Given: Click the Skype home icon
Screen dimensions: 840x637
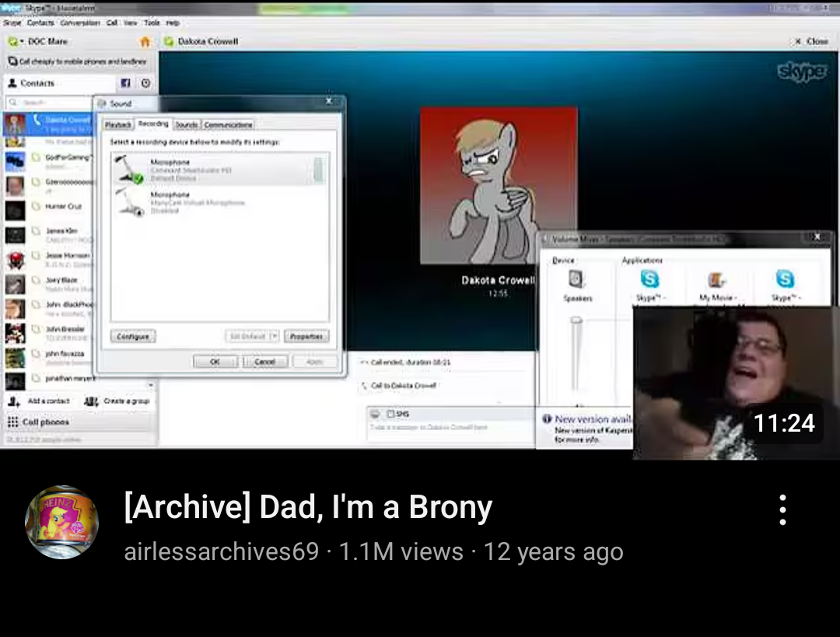Looking at the screenshot, I should pyautogui.click(x=145, y=42).
